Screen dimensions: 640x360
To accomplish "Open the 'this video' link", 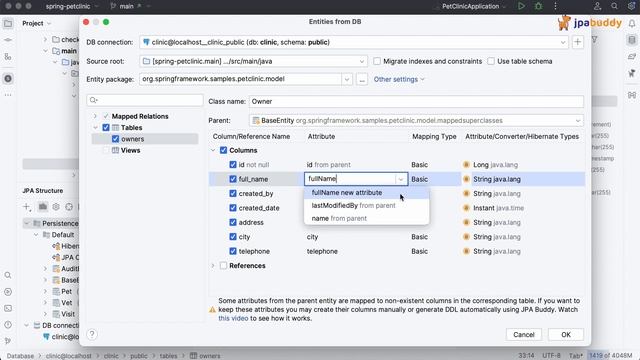I will pos(233,318).
